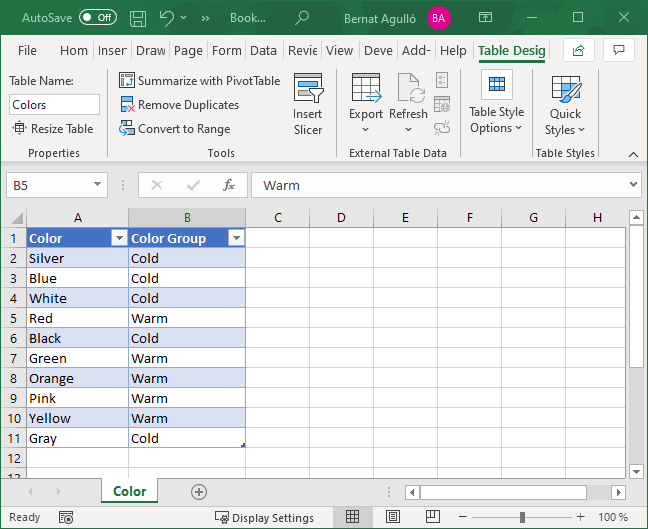Open the Table Style Options dropdown
This screenshot has width=648, height=529.
pos(497,120)
